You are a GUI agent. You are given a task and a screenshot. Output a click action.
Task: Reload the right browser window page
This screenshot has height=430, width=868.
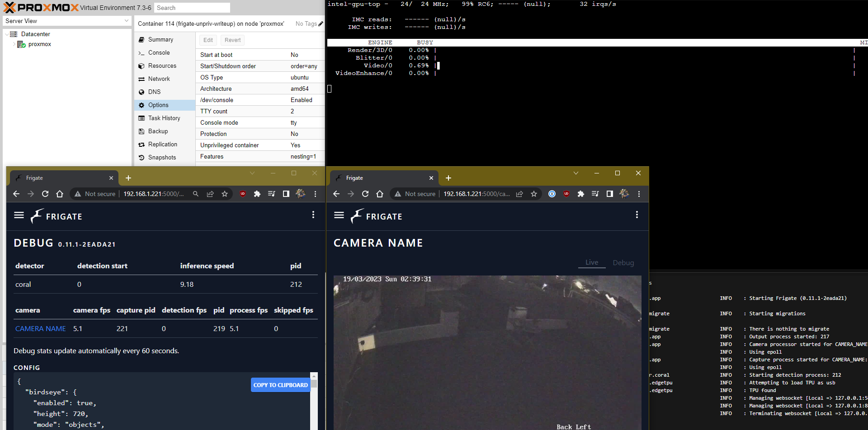(365, 194)
